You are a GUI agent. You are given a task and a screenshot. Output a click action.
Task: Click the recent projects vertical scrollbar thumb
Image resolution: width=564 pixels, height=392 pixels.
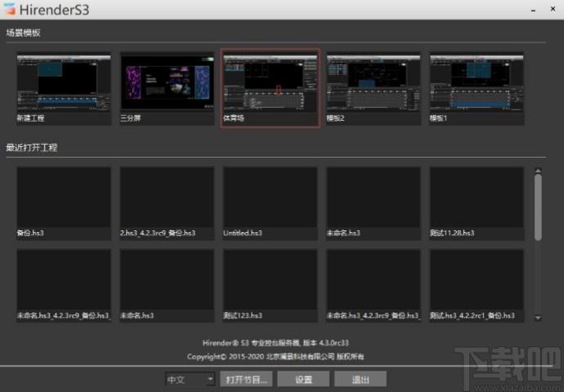(x=538, y=208)
